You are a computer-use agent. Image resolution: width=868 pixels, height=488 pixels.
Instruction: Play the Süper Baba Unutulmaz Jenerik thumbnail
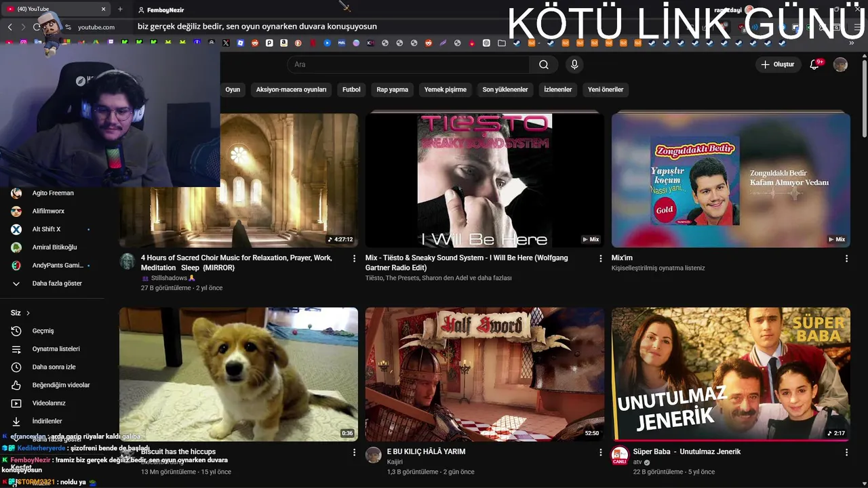[731, 374]
